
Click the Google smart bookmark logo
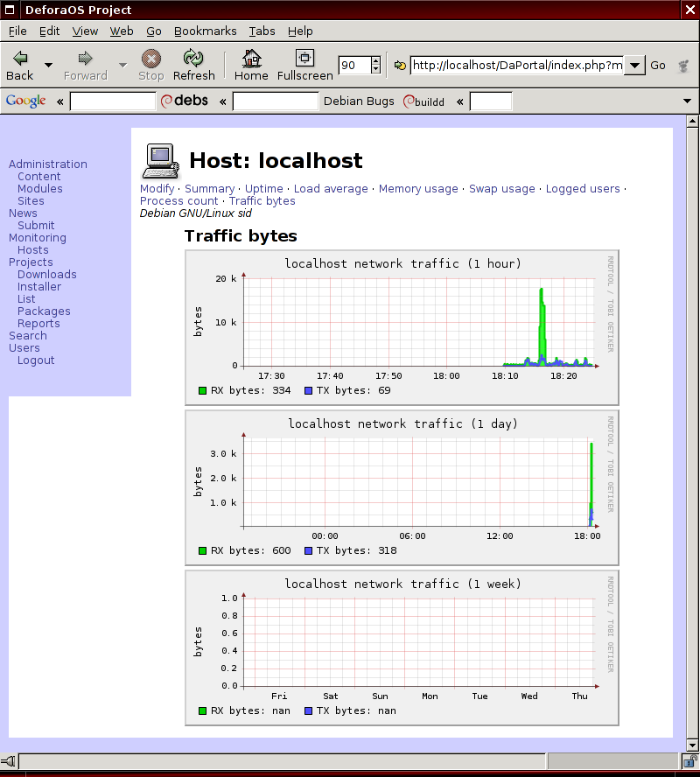tap(25, 101)
